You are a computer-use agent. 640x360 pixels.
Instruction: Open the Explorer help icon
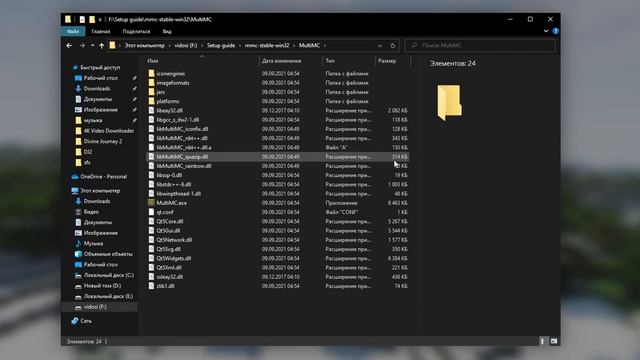555,31
